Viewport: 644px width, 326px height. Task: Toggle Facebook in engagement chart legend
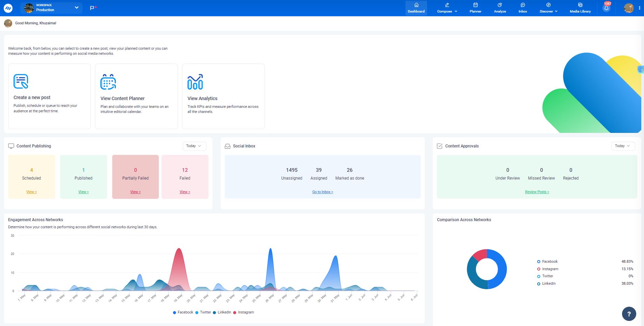(x=183, y=312)
